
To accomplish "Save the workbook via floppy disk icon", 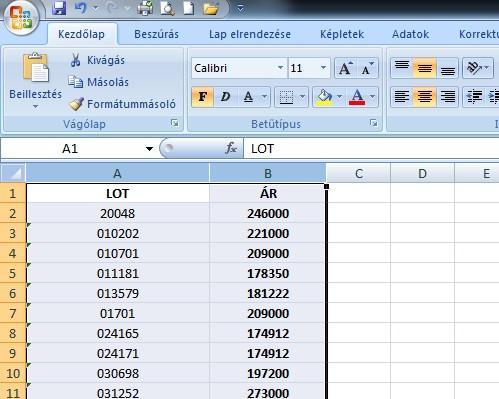I will (x=59, y=8).
